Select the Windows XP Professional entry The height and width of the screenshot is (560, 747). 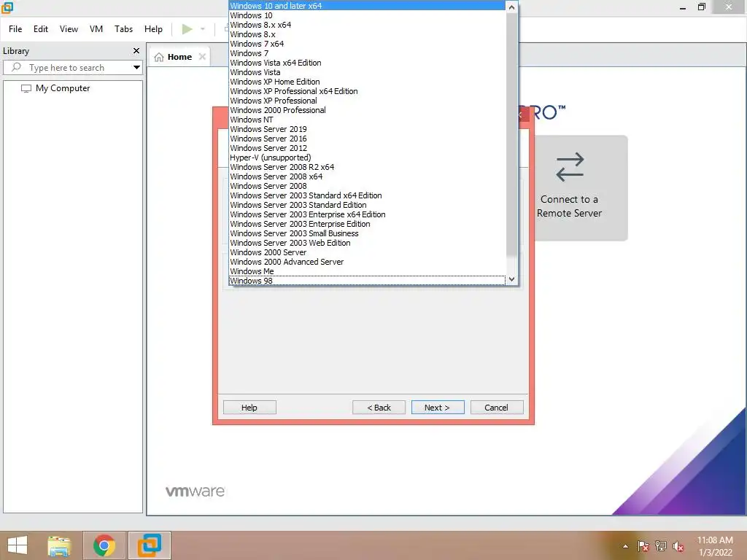[x=367, y=101]
